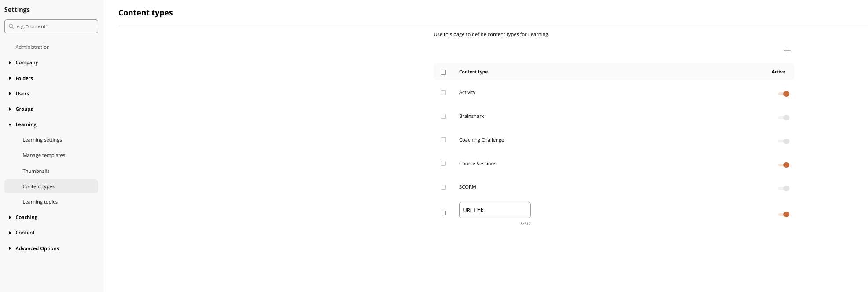Select the Activity row checkbox

443,93
